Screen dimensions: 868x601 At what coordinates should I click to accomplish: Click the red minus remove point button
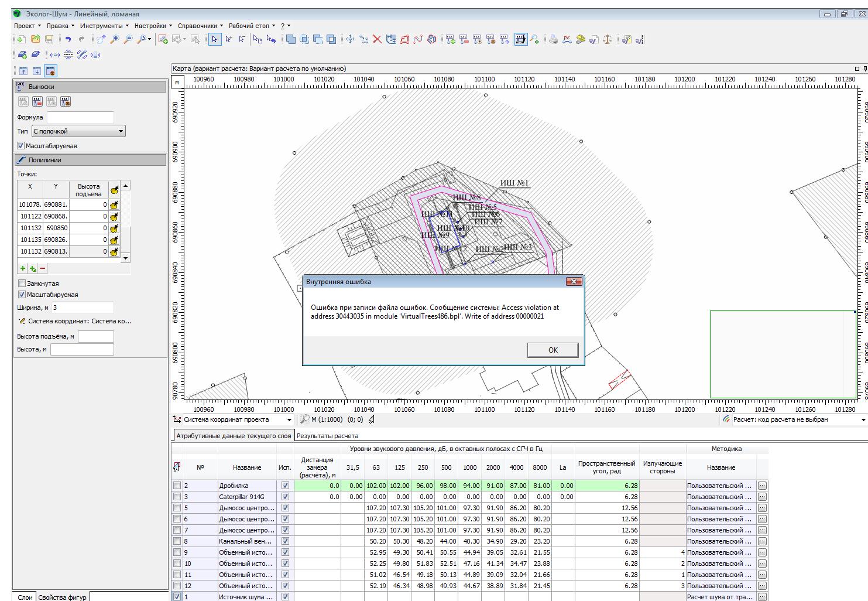(x=43, y=268)
